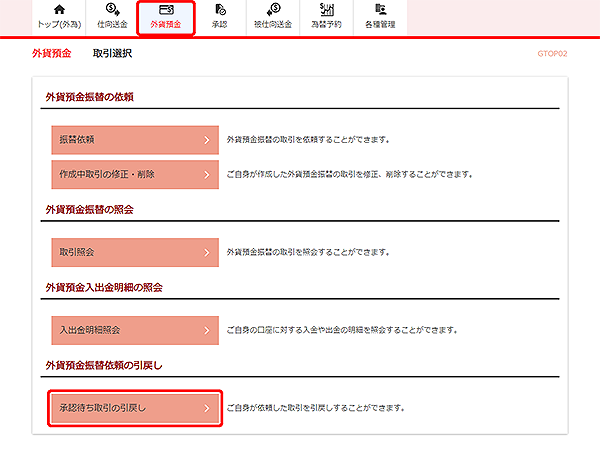The height and width of the screenshot is (450, 600).
Task: Click the chevron arrow on 作成中取引の修正・削除
Action: 207,175
